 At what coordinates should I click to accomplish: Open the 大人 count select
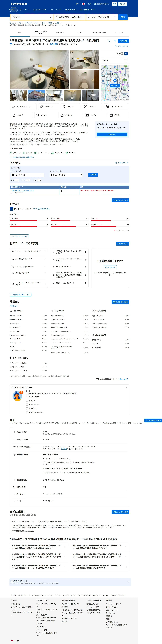28,180
